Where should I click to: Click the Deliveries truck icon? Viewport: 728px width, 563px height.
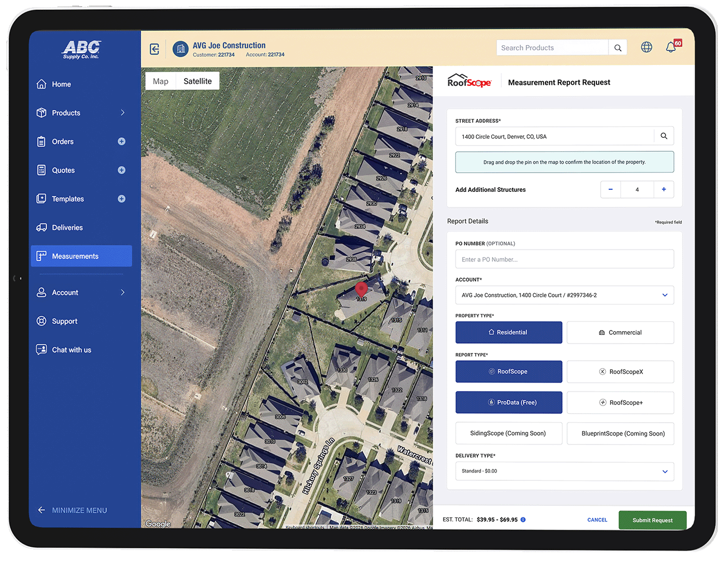click(42, 228)
